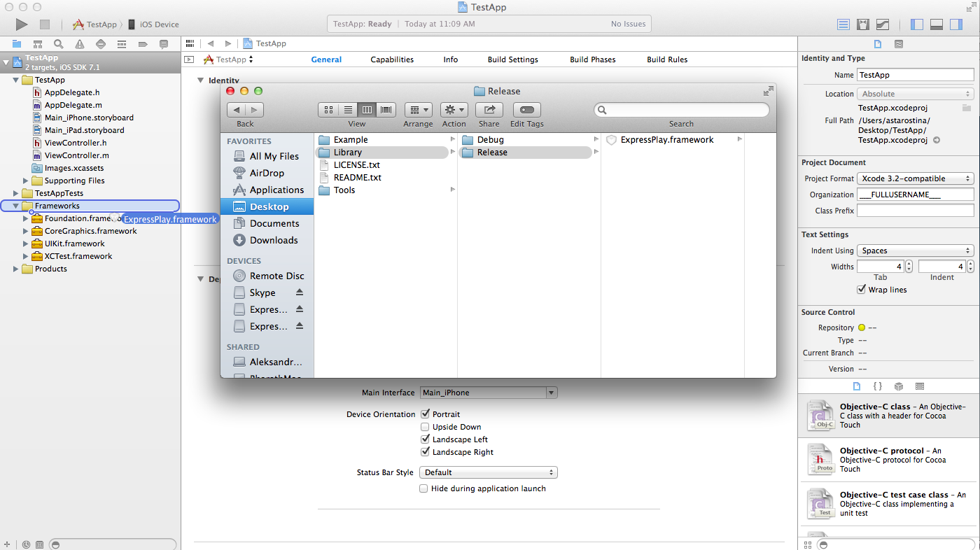
Task: Click the Finder Share button
Action: (489, 110)
